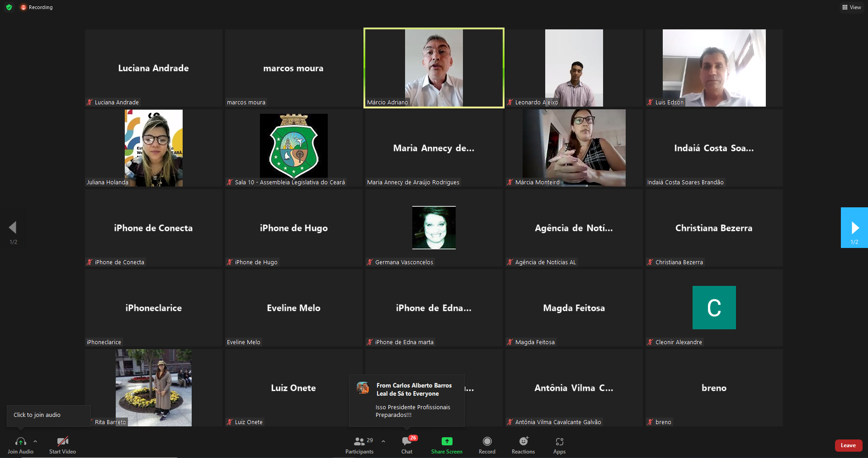
Task: Click the green Share Screen icon
Action: (x=447, y=441)
